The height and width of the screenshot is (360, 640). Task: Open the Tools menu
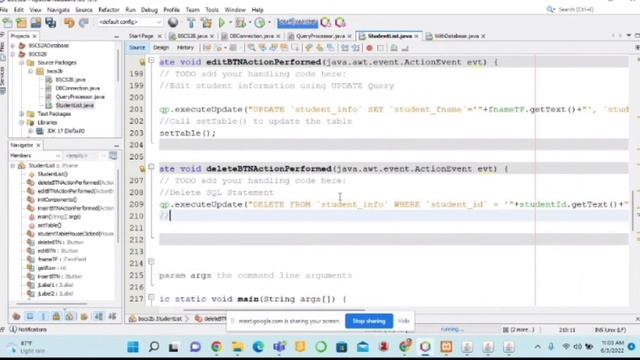[211, 10]
